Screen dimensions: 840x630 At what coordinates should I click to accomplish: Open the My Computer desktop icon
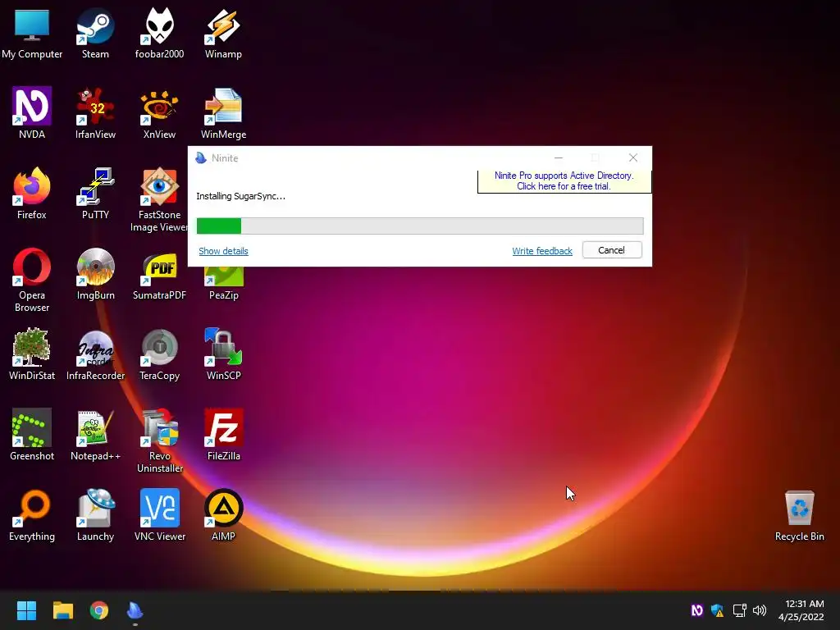click(x=32, y=33)
